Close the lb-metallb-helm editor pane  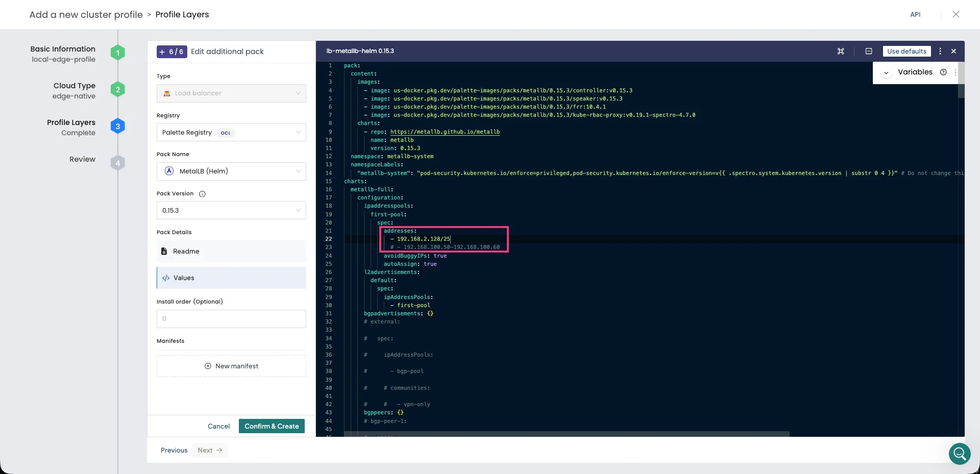tap(953, 51)
